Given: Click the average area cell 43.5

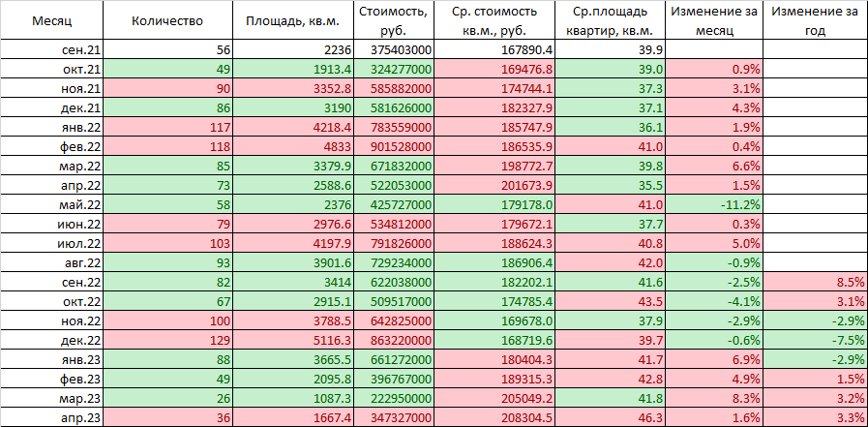Looking at the screenshot, I should pos(610,302).
